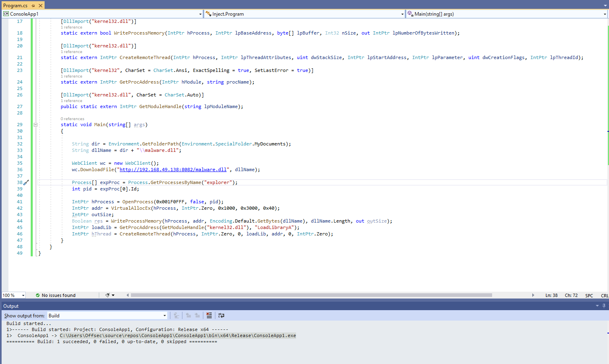Click "1 reference" above GetModuleHandle
The width and height of the screenshot is (609, 364).
coord(72,101)
